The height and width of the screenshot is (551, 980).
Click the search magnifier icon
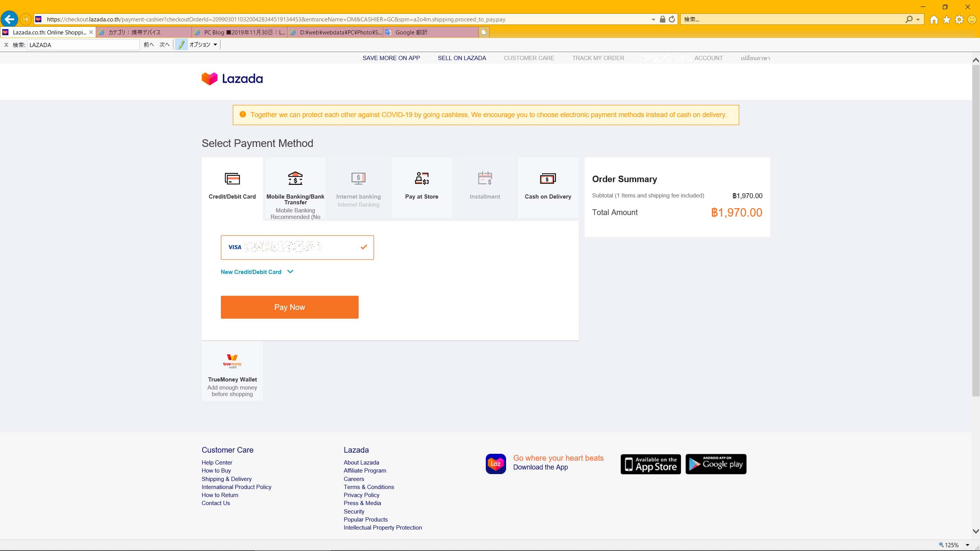(x=909, y=19)
